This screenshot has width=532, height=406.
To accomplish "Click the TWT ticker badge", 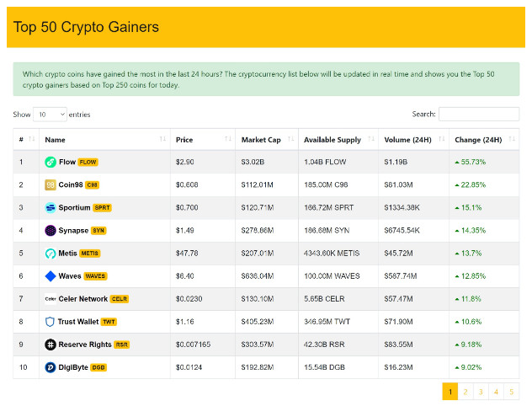I will (x=109, y=322).
